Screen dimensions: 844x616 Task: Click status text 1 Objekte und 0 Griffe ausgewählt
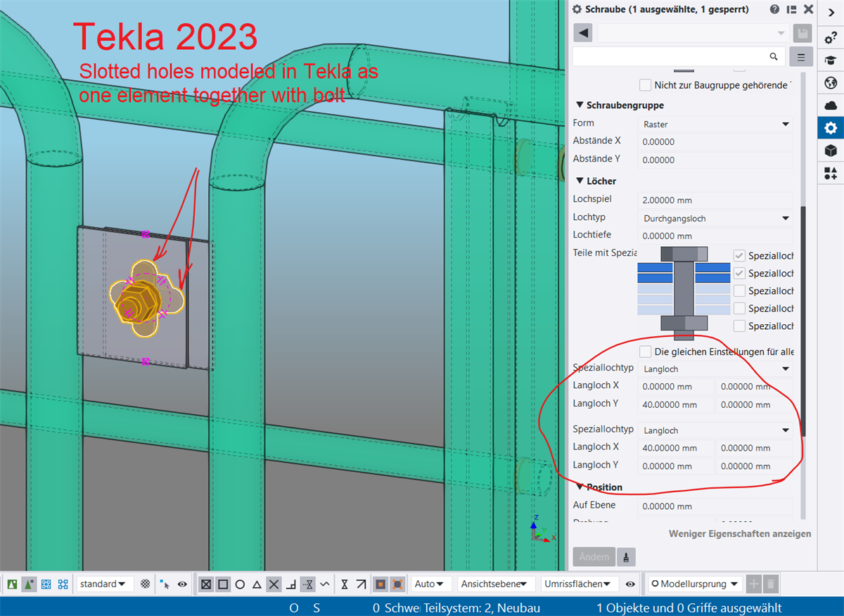pyautogui.click(x=689, y=608)
